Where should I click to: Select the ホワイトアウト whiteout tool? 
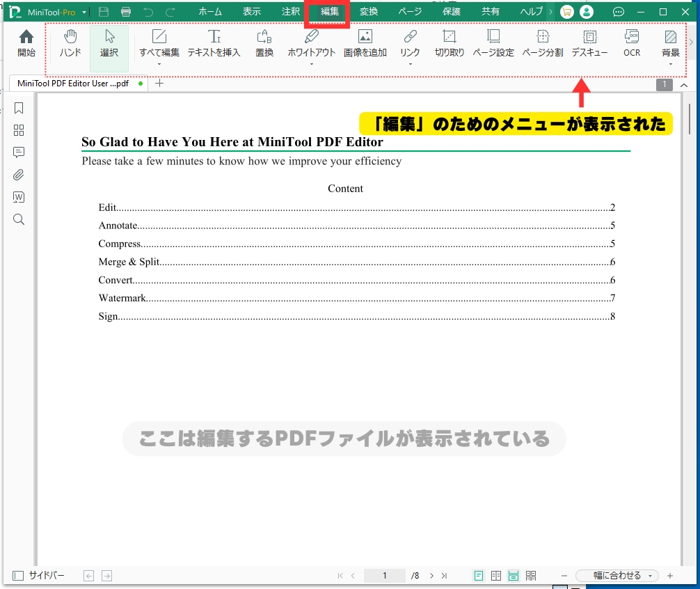click(311, 43)
